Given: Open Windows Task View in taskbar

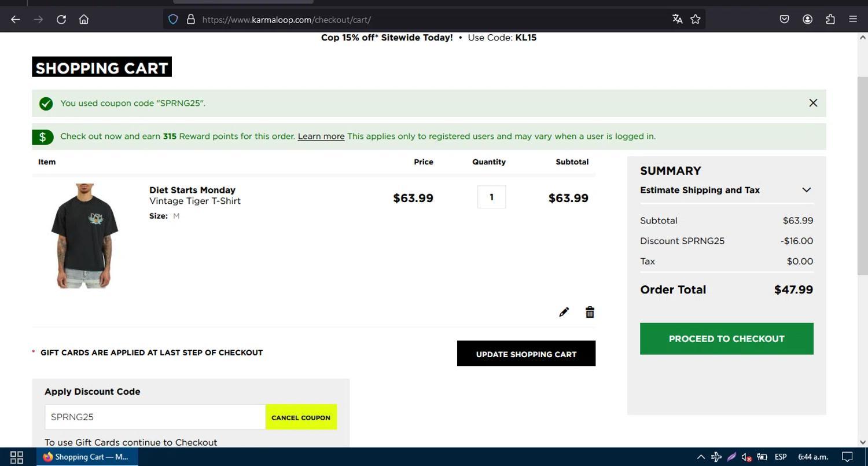Looking at the screenshot, I should (x=17, y=457).
